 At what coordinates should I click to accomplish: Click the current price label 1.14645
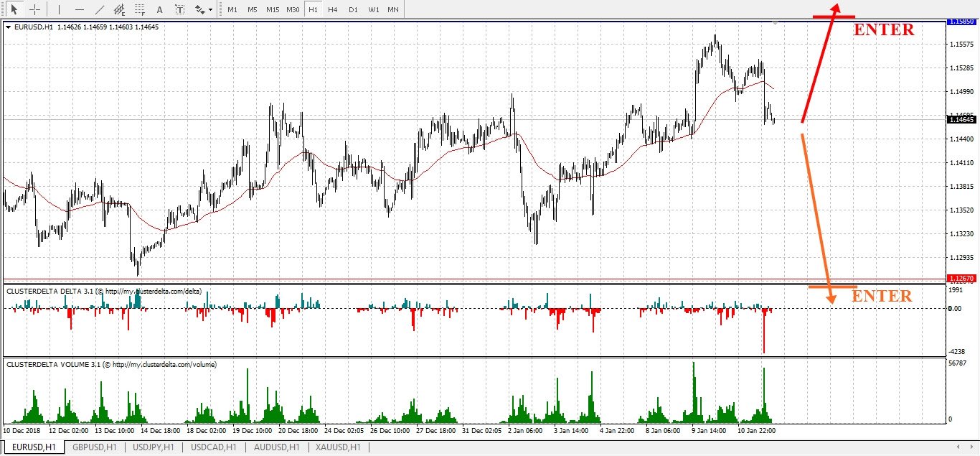(x=961, y=119)
